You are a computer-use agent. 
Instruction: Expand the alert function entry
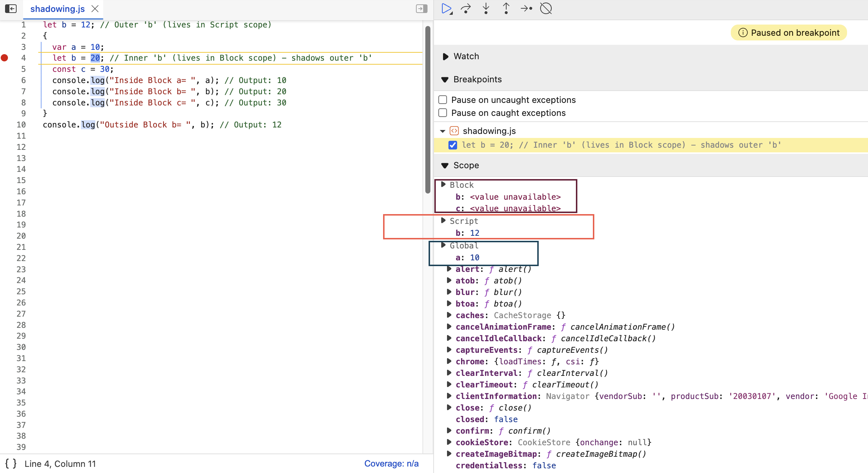click(x=449, y=269)
